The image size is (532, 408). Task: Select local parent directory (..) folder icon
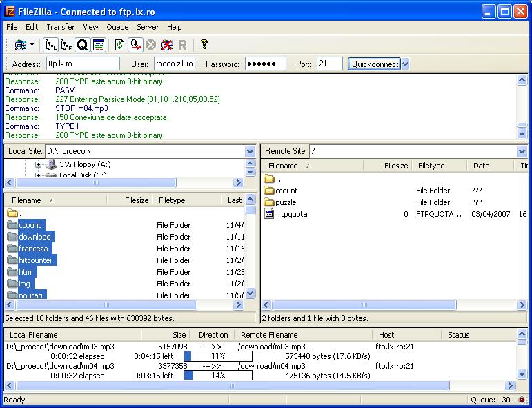[x=12, y=213]
